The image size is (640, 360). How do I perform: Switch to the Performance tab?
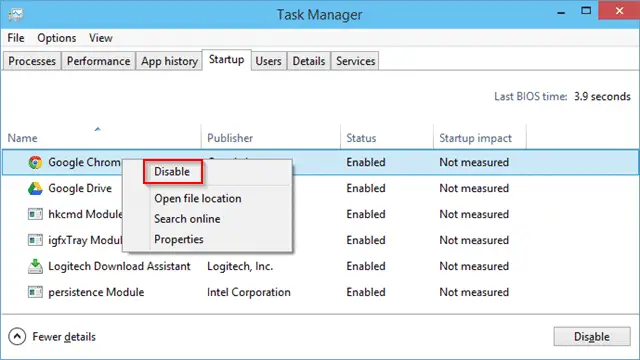[98, 61]
